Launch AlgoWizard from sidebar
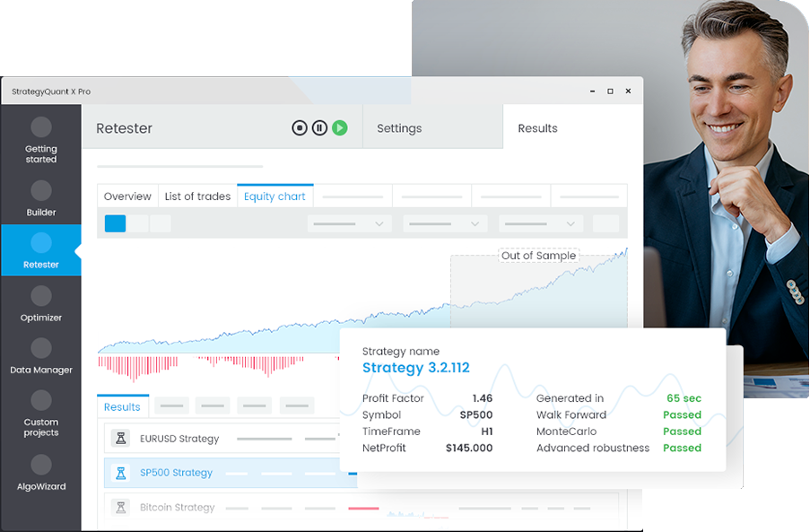Image resolution: width=810 pixels, height=532 pixels. [40, 464]
